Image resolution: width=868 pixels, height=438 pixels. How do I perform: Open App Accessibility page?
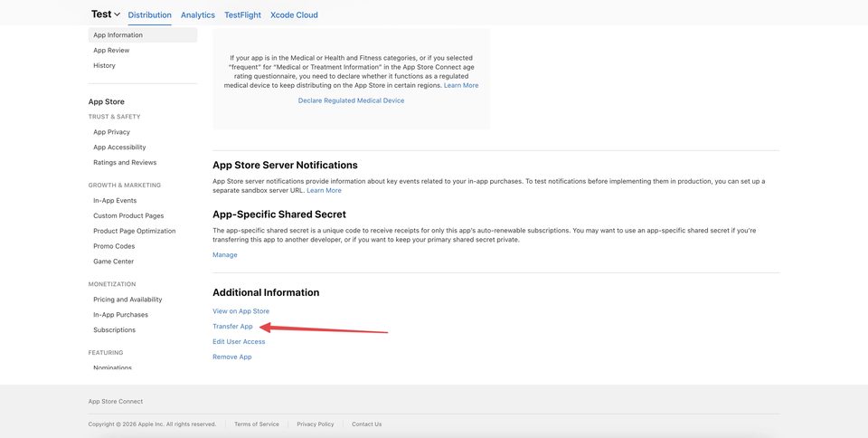tap(119, 148)
